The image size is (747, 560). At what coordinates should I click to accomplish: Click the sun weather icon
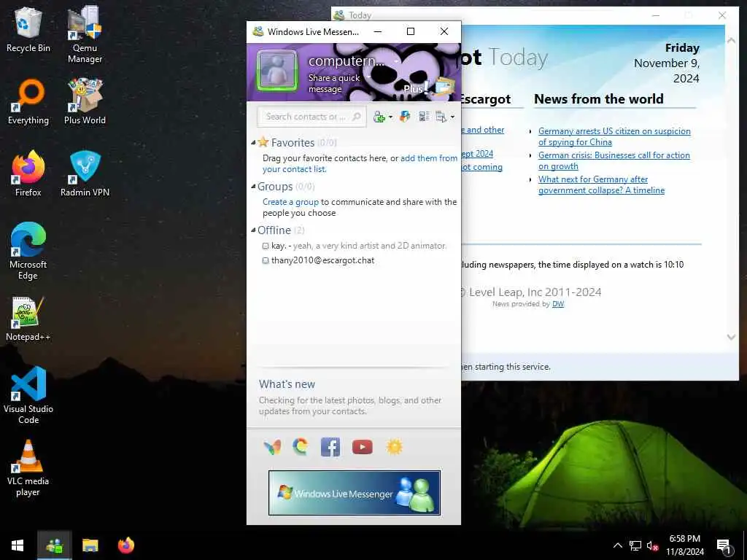tap(395, 447)
